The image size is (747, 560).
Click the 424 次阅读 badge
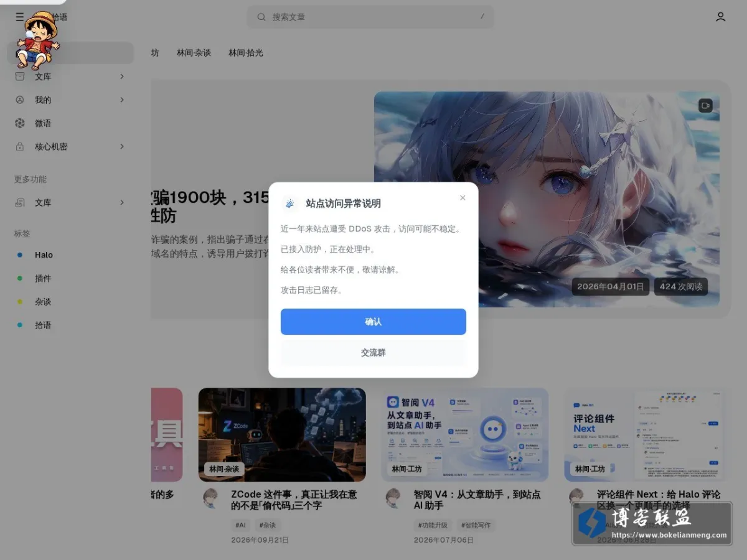pos(681,287)
